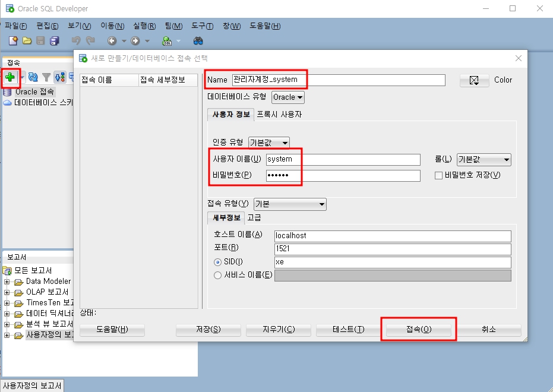Open the 롤 기본값 dropdown
The width and height of the screenshot is (553, 392).
(484, 160)
